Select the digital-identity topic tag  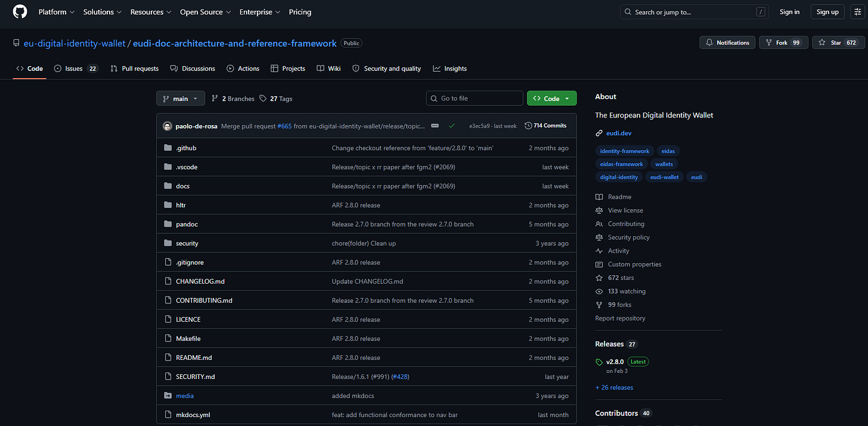619,178
